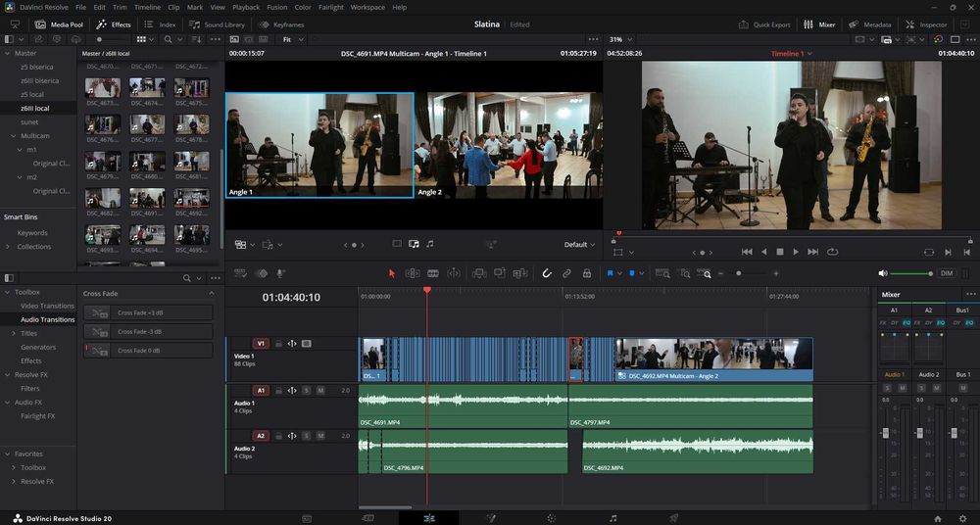This screenshot has height=525, width=980.
Task: Select the Angle 2 multicam view
Action: [x=509, y=145]
